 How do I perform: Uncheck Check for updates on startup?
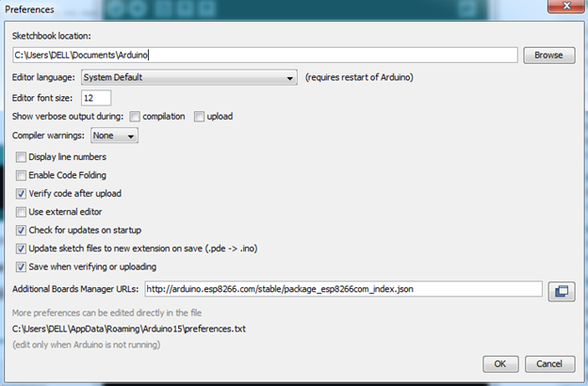click(x=21, y=231)
